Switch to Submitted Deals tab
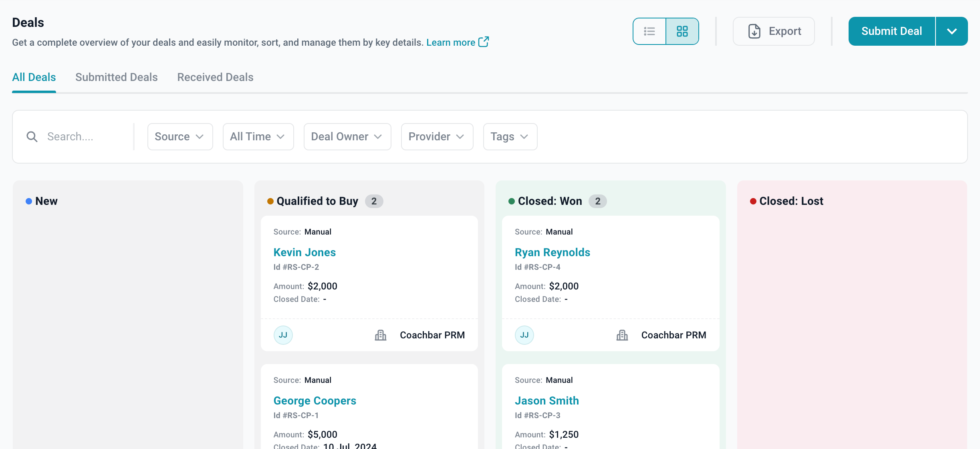 [x=117, y=77]
